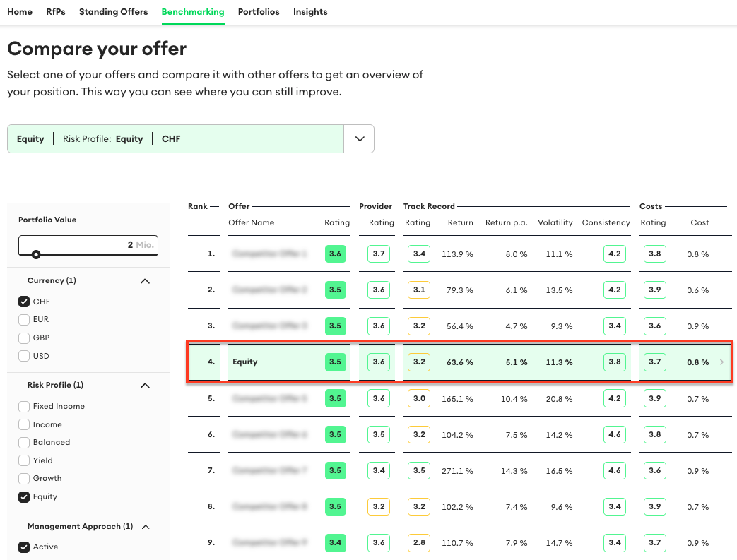Switch to the Portfolios tab
Viewport: 737px width, 560px height.
[x=259, y=12]
